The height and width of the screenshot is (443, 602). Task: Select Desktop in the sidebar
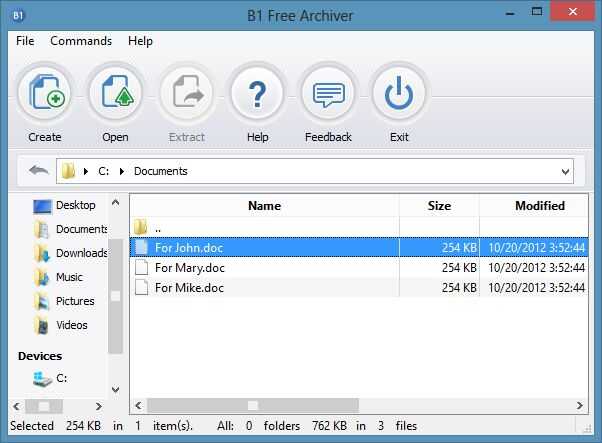[x=64, y=205]
